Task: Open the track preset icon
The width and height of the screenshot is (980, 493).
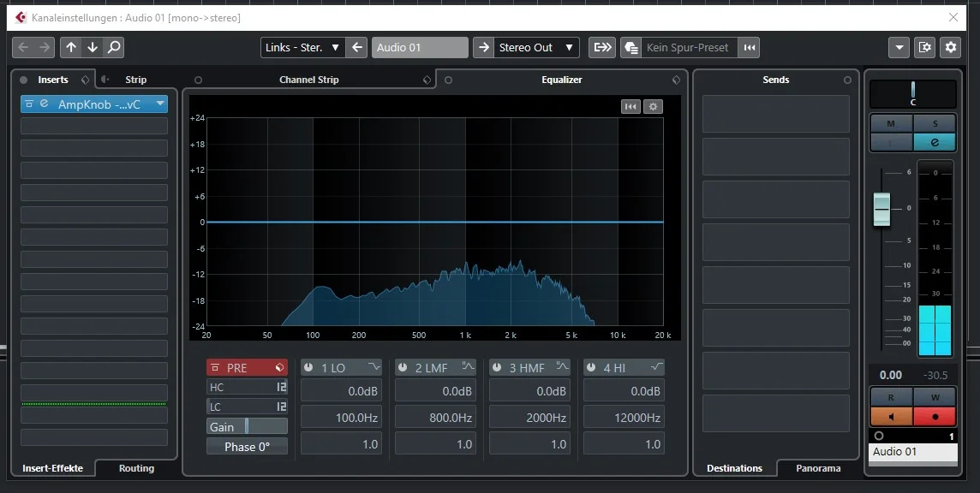Action: [631, 47]
